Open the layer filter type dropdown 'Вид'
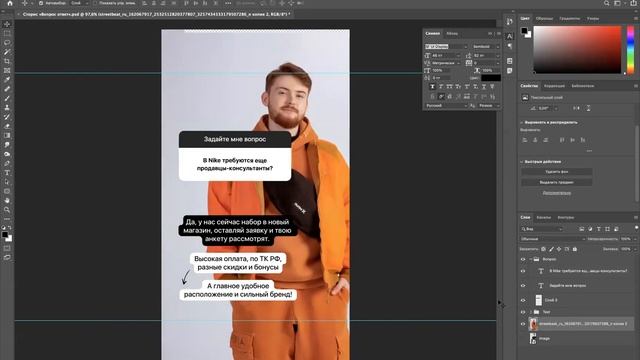Viewport: 640px width, 360px height. 542,229
